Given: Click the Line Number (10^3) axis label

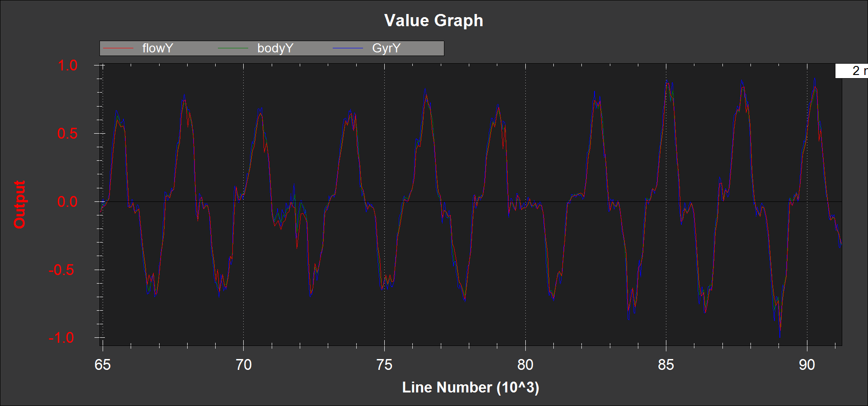Looking at the screenshot, I should point(470,387).
